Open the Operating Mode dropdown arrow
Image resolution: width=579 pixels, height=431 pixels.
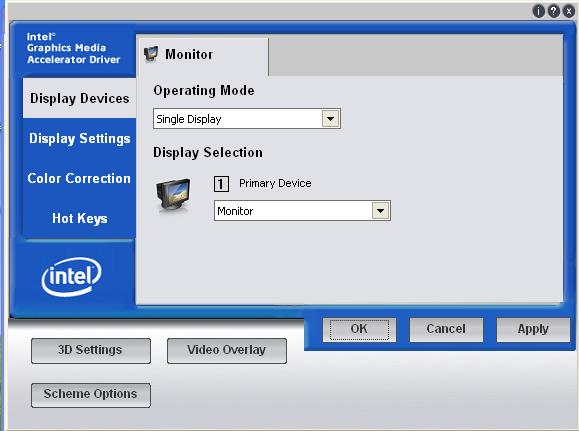click(x=330, y=119)
